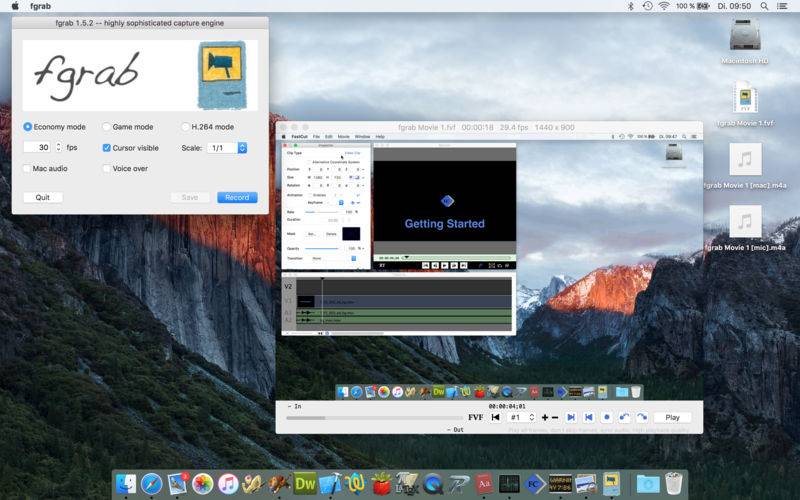Click the blue redo arrow in the player bar
800x500 pixels.
641,417
